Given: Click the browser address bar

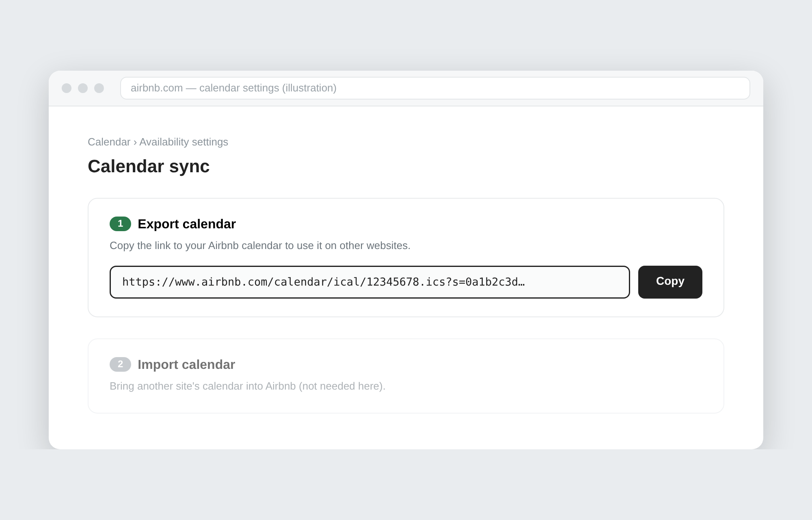Looking at the screenshot, I should click(x=435, y=88).
